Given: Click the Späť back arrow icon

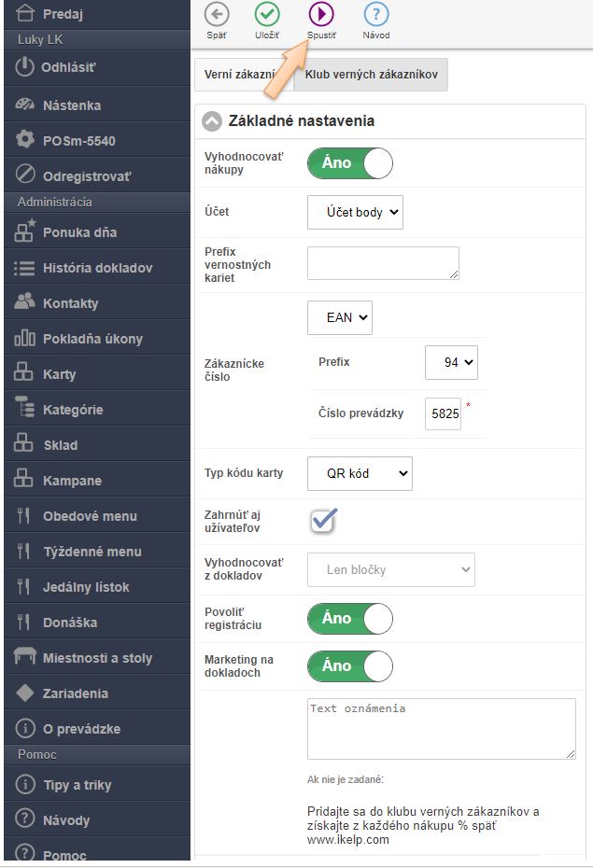Looking at the screenshot, I should pyautogui.click(x=216, y=14).
